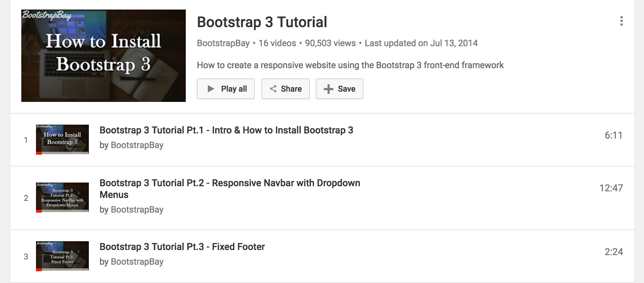
Task: Save the playlist with the Save button
Action: point(340,89)
